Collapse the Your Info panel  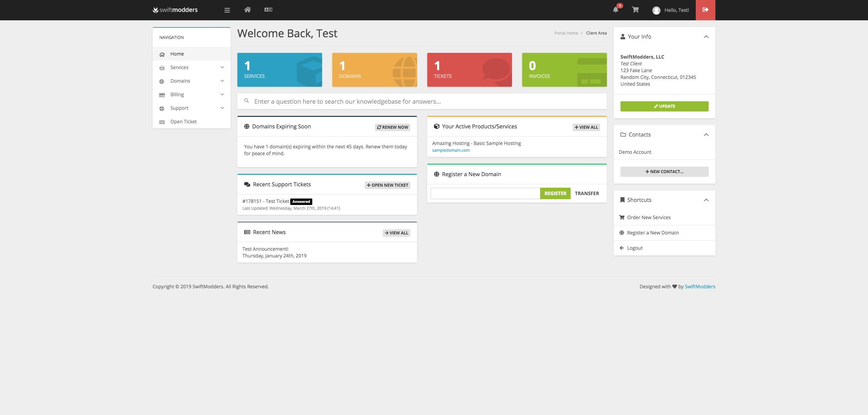point(706,37)
